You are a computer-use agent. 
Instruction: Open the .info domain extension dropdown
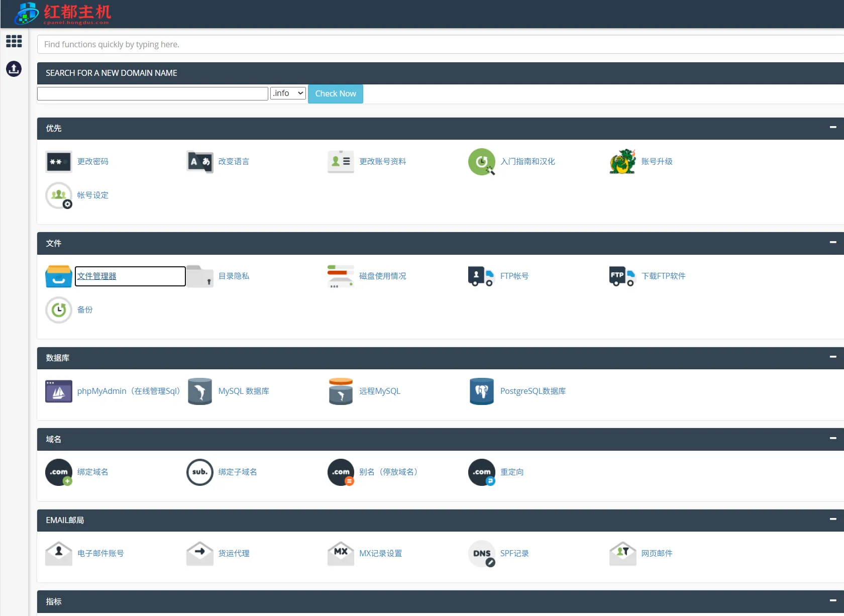click(288, 93)
